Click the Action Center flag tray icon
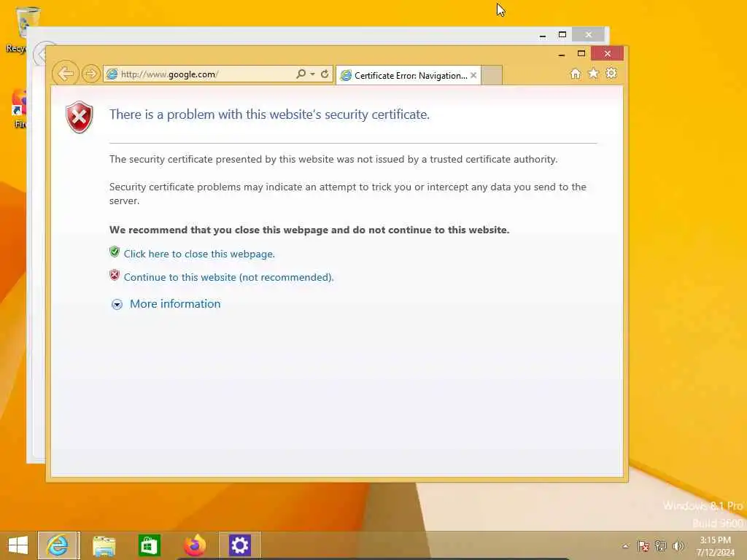 (643, 546)
